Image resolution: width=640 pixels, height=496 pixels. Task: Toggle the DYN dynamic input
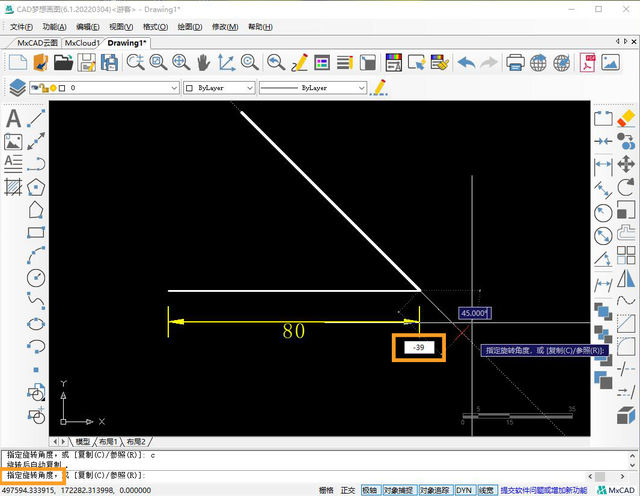(464, 490)
